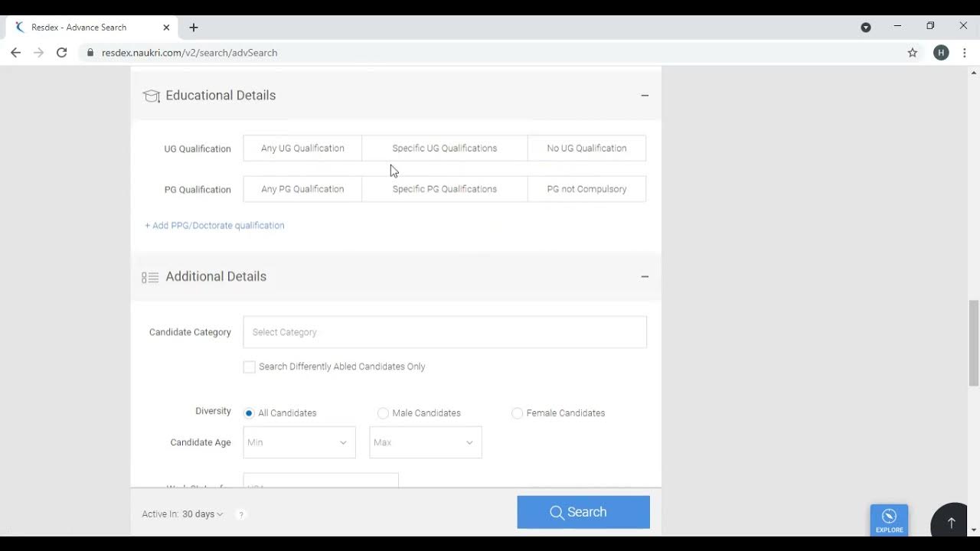Image resolution: width=980 pixels, height=551 pixels.
Task: Click Add PPG/Doctorate qualification link
Action: pyautogui.click(x=214, y=226)
